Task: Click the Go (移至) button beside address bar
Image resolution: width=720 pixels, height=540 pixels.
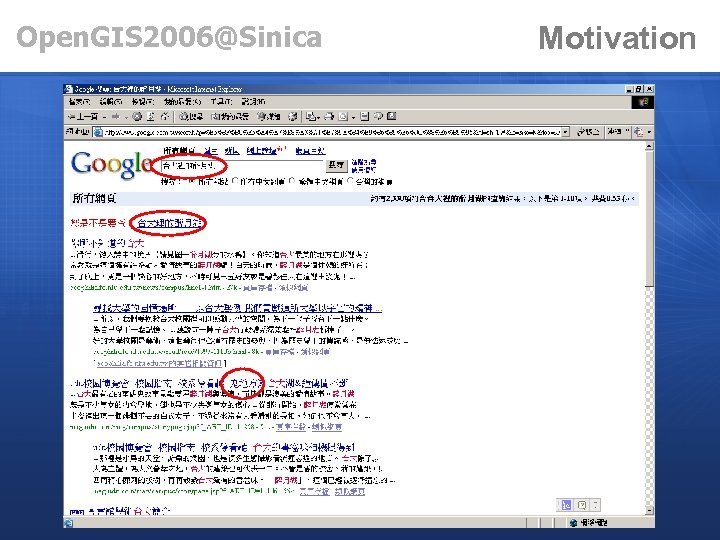Action: click(589, 132)
